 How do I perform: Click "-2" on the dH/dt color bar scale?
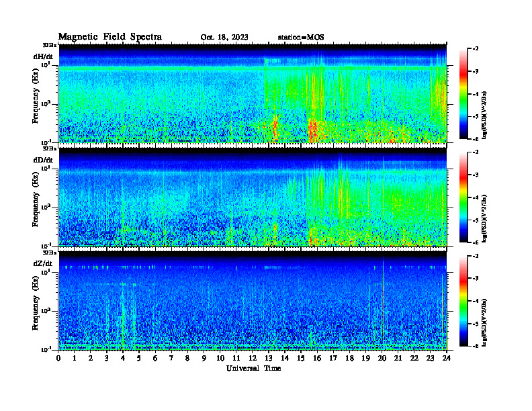(x=476, y=49)
